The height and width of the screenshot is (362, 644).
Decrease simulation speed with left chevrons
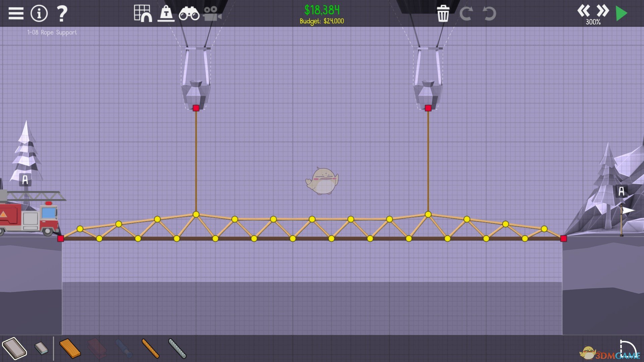tap(583, 11)
